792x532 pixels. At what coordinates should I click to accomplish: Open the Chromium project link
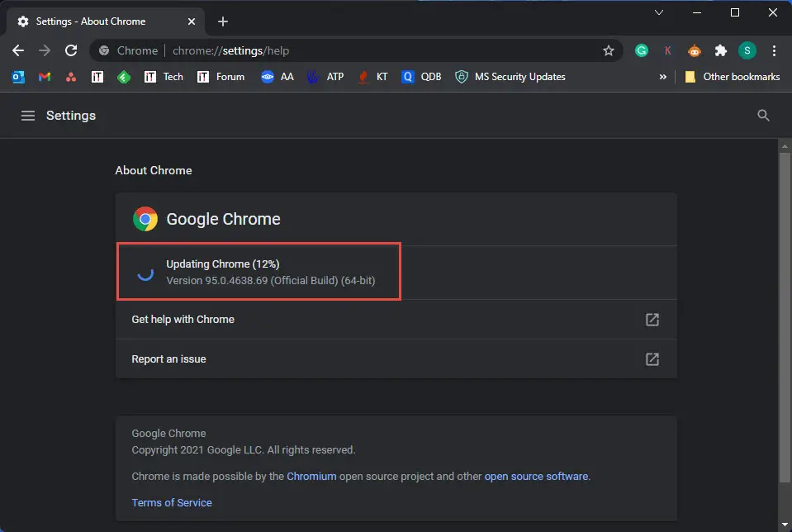[x=311, y=476]
